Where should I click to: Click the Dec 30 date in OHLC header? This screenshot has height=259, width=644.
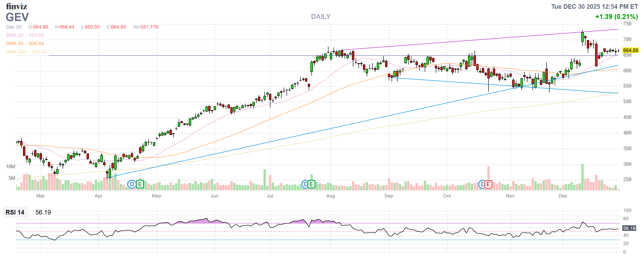(14, 27)
